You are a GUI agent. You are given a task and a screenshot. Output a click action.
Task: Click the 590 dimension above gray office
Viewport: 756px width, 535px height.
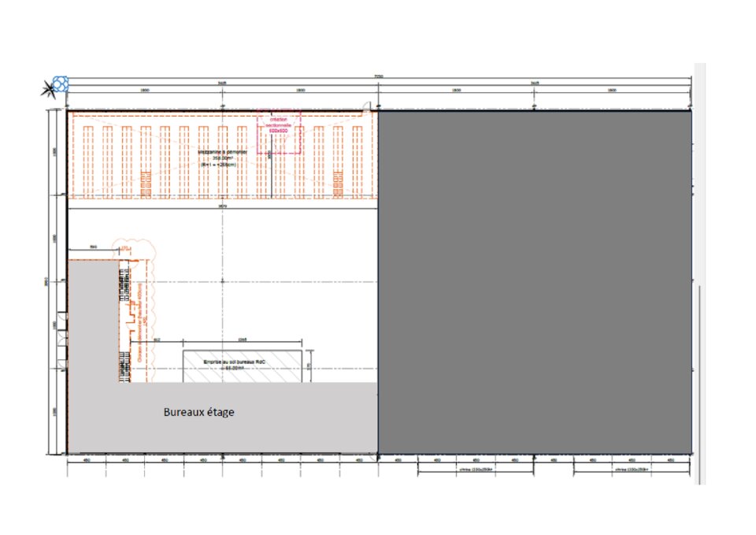(x=93, y=247)
